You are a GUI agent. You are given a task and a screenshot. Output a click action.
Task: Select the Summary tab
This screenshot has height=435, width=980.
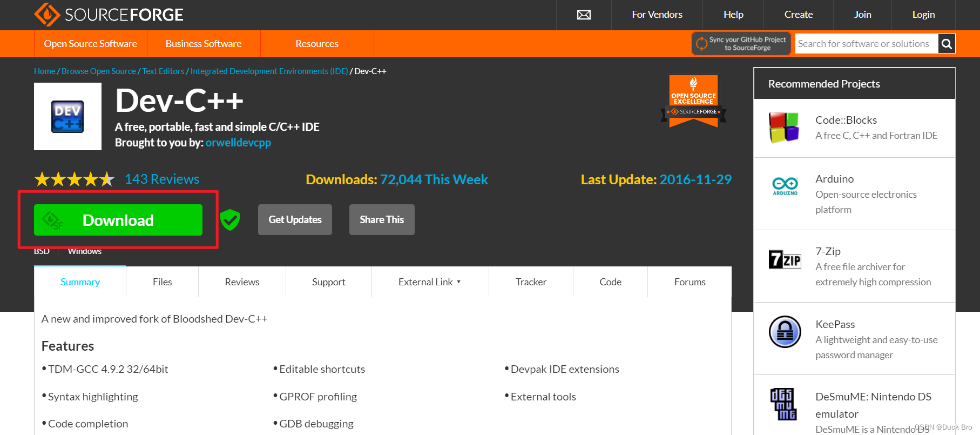click(x=80, y=282)
